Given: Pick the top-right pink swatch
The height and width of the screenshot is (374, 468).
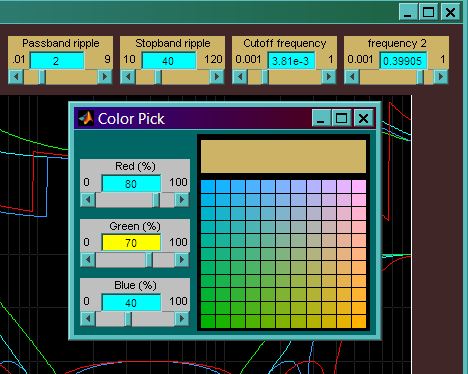Looking at the screenshot, I should pyautogui.click(x=359, y=186).
